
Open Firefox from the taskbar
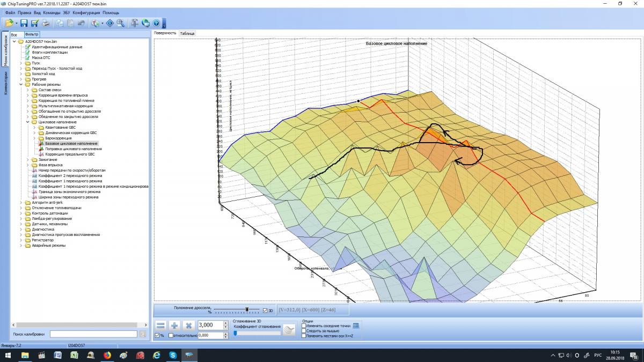pyautogui.click(x=107, y=355)
